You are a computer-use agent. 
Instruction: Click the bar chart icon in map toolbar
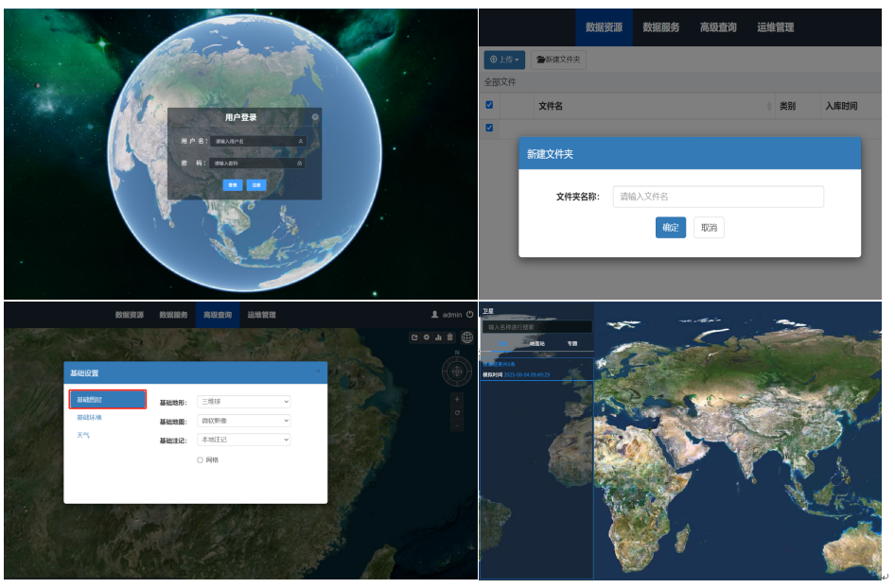[438, 337]
